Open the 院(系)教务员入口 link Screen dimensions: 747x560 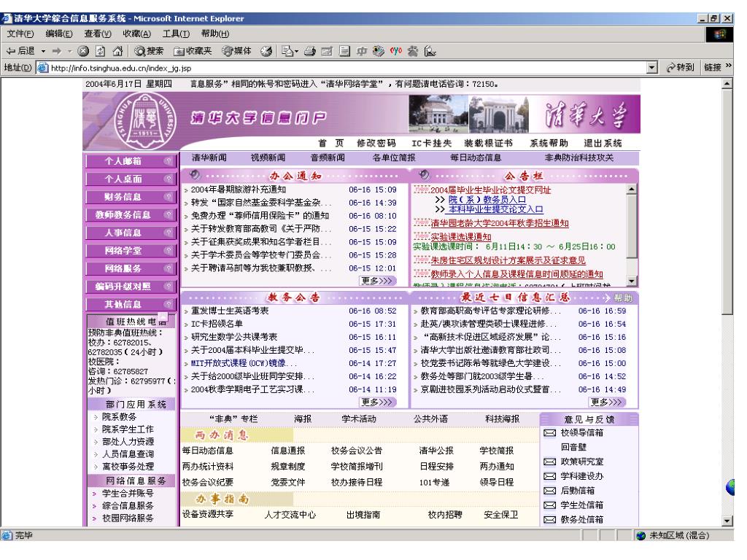tap(487, 200)
